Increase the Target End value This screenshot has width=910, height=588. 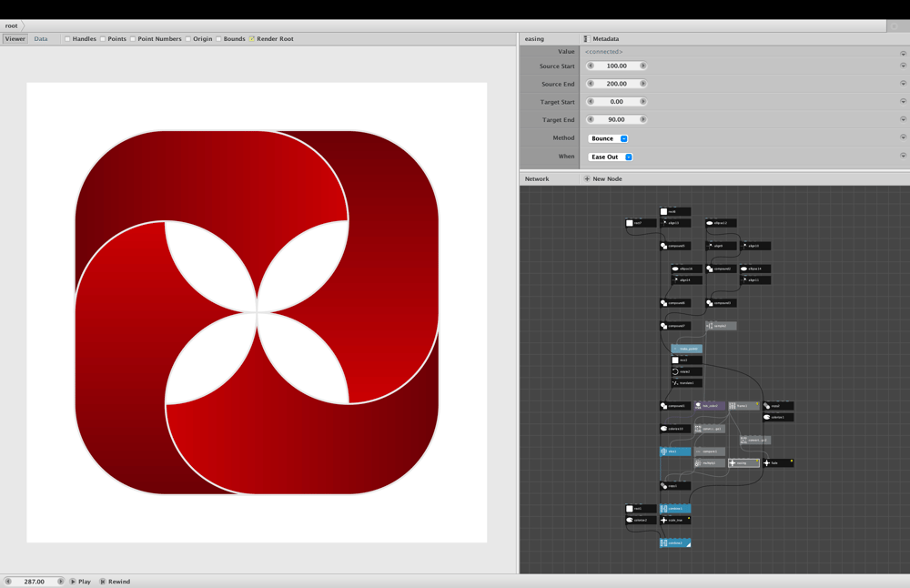643,119
